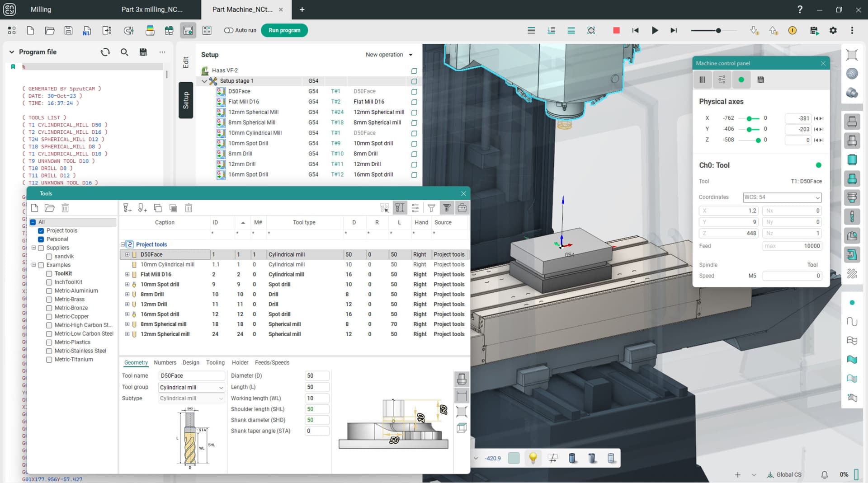This screenshot has height=483, width=868.
Task: Click the Diameter value field showing 50
Action: click(x=316, y=375)
